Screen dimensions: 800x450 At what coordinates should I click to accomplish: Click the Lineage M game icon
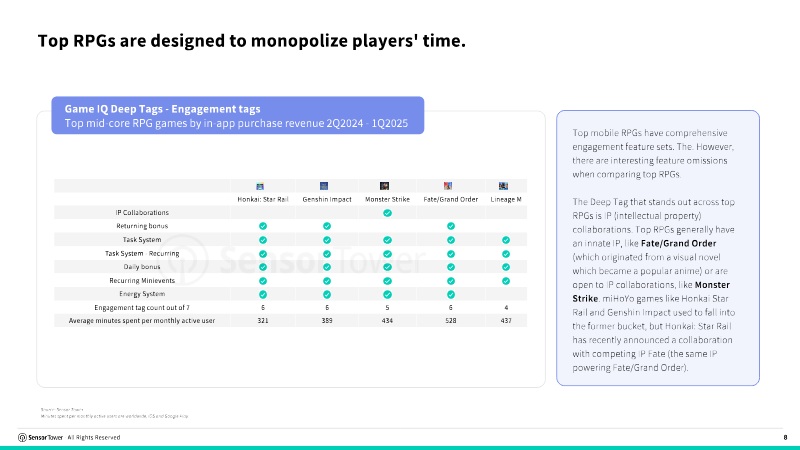[504, 186]
